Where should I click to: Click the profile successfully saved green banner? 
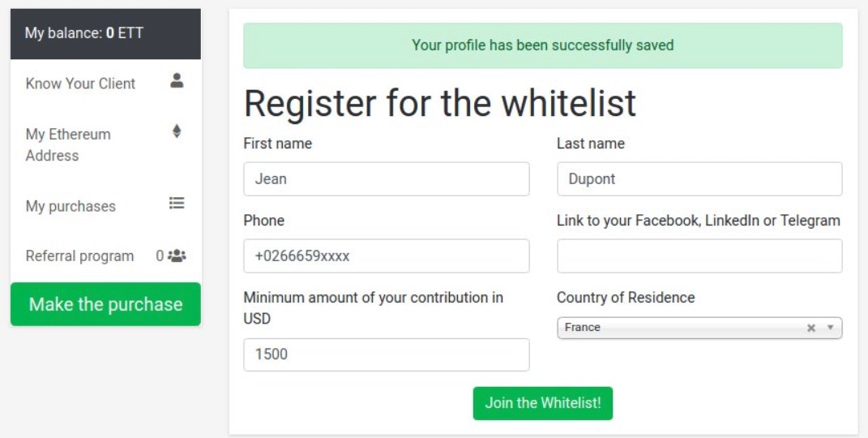pyautogui.click(x=543, y=45)
